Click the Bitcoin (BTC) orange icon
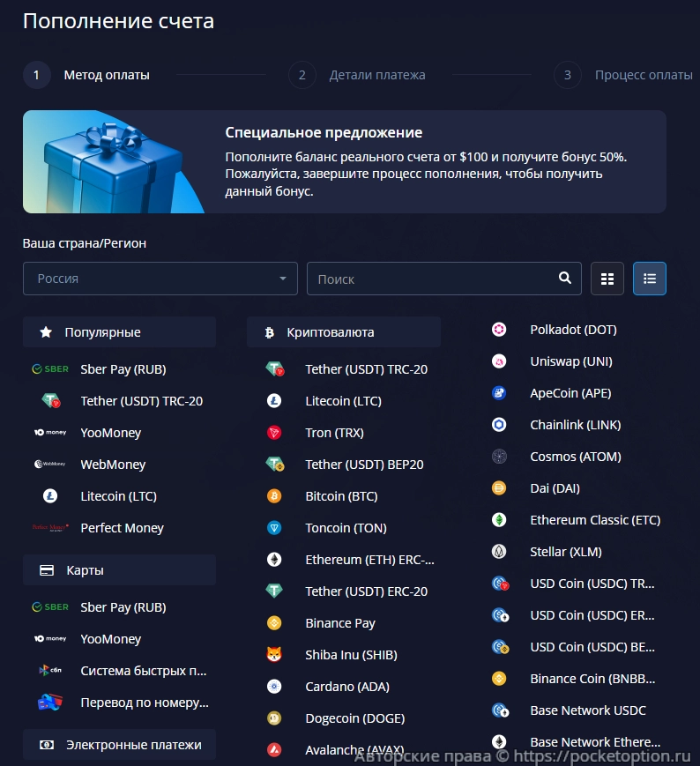This screenshot has height=766, width=700. coord(274,496)
